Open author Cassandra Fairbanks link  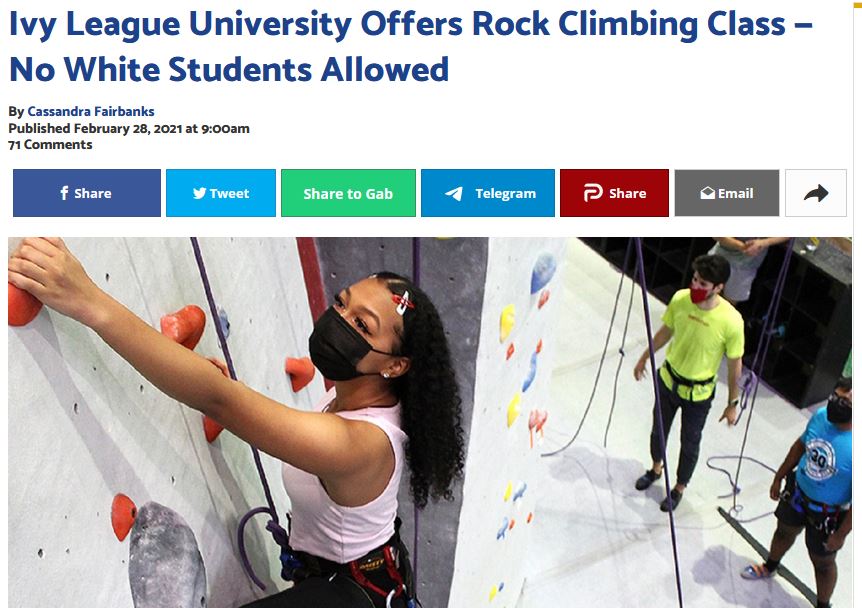91,112
